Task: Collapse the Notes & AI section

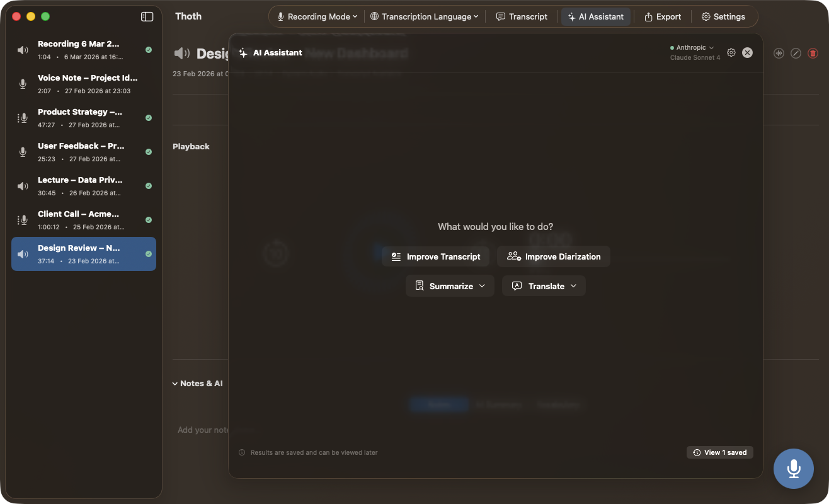Action: tap(175, 383)
